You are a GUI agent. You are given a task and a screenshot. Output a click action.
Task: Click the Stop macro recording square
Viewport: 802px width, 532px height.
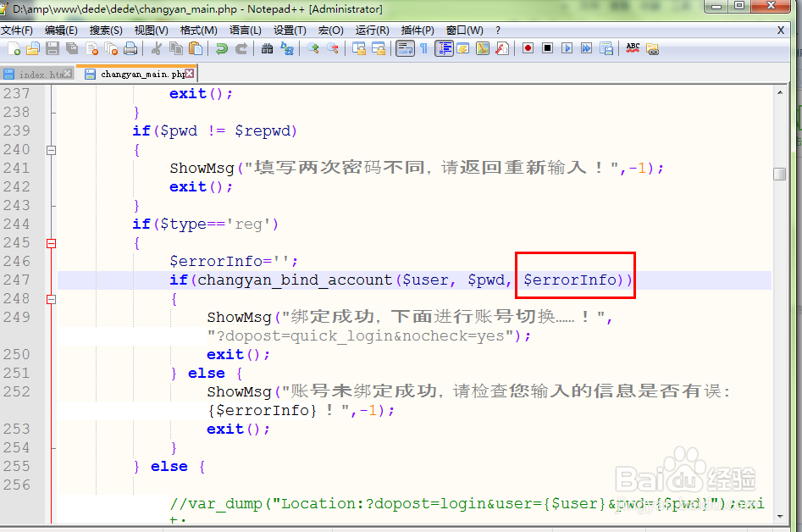(547, 48)
